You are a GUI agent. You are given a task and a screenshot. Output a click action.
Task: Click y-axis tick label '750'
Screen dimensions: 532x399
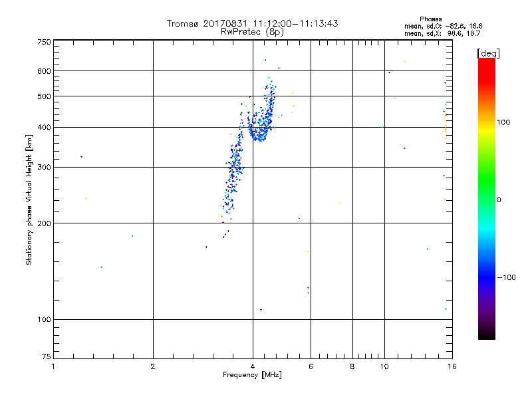tap(44, 42)
